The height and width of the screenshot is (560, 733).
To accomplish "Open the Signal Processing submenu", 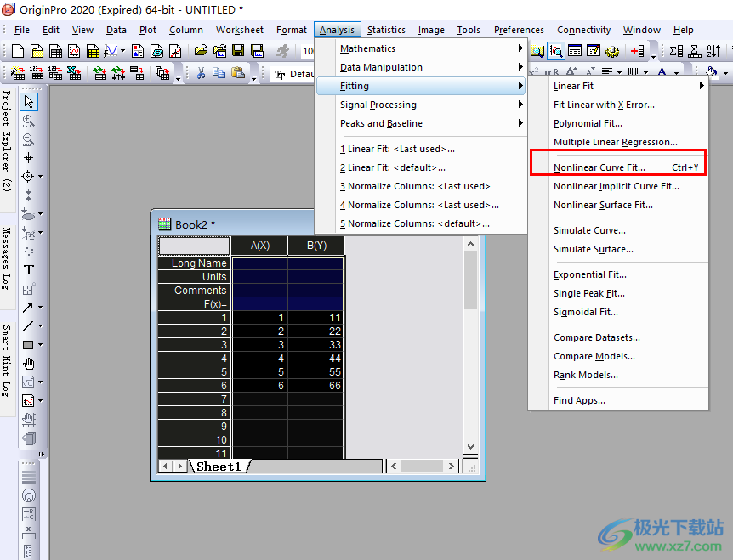I will 421,105.
